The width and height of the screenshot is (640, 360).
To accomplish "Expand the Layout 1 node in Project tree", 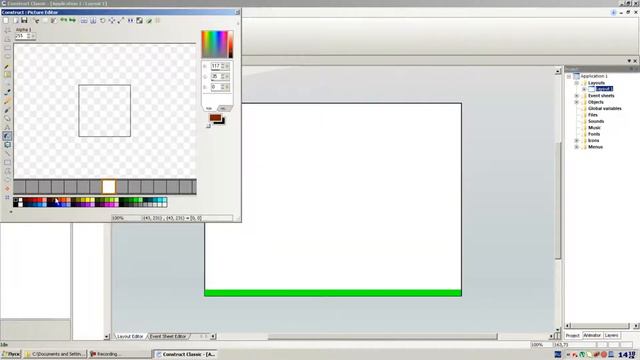I will (584, 89).
